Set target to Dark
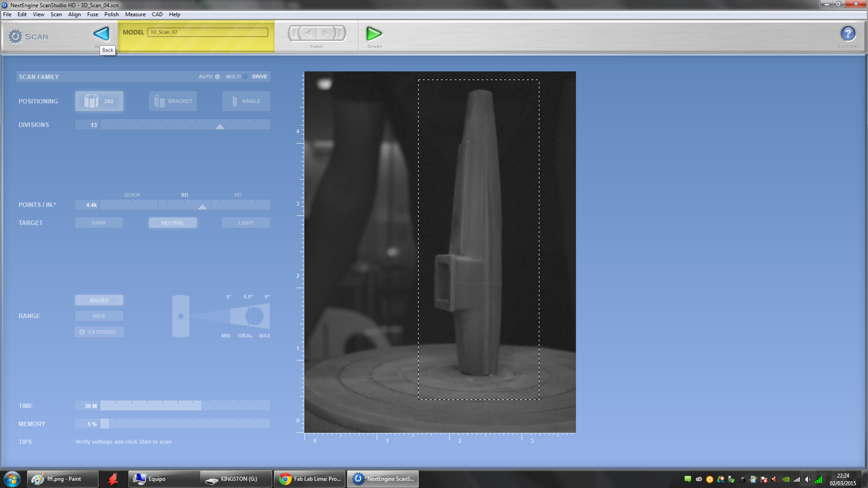The height and width of the screenshot is (488, 868). pyautogui.click(x=99, y=223)
